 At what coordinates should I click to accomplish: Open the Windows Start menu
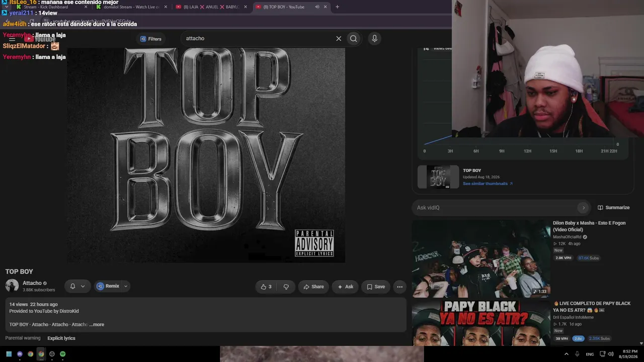pyautogui.click(x=9, y=354)
